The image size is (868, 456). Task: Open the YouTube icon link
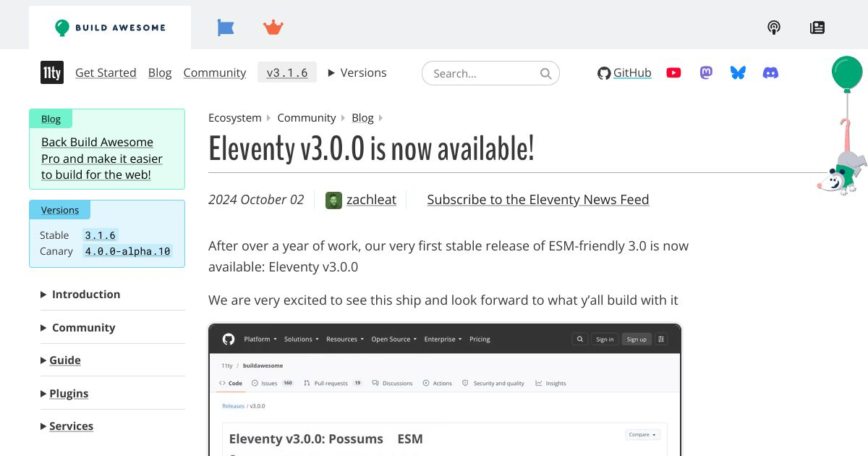673,72
